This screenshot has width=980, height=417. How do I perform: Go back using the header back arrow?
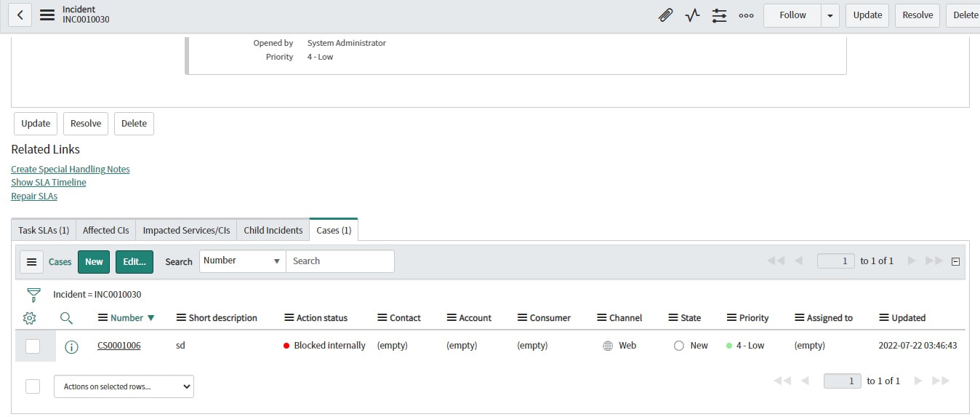point(20,15)
